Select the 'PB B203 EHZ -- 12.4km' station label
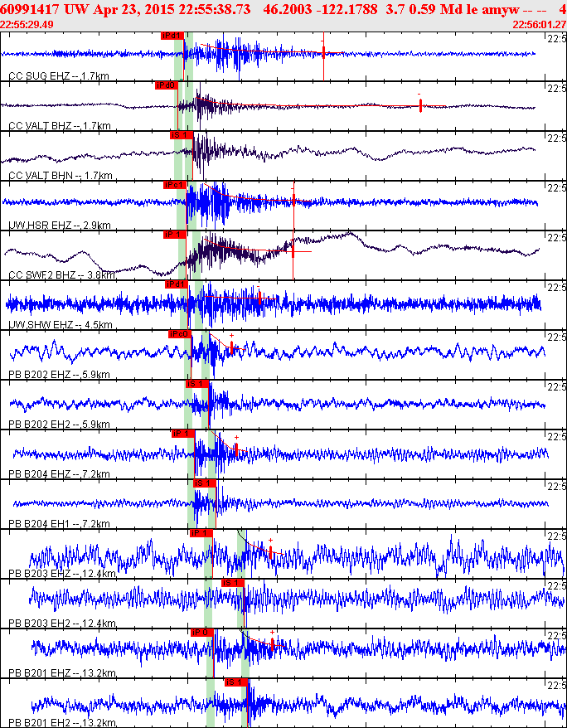Viewport: 567px width, 728px height. [x=62, y=574]
